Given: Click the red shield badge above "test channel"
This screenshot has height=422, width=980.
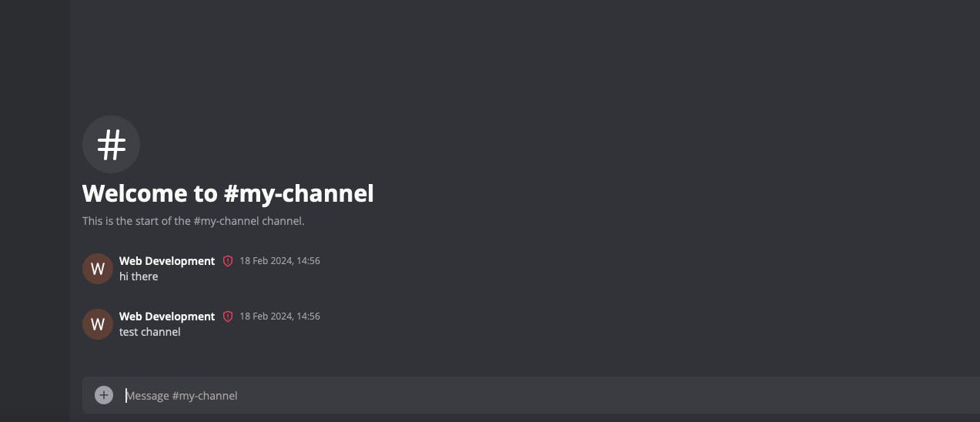Looking at the screenshot, I should (x=228, y=316).
